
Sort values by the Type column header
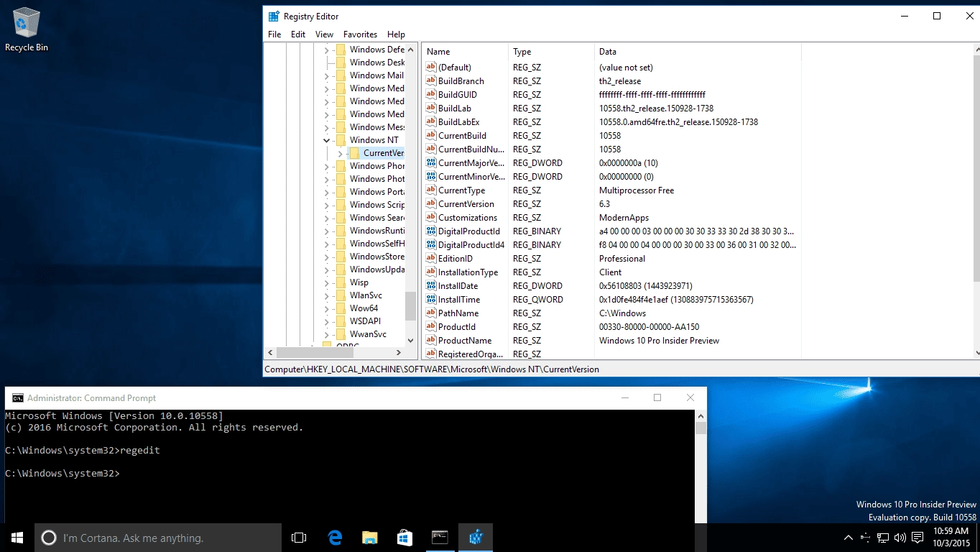click(x=552, y=52)
